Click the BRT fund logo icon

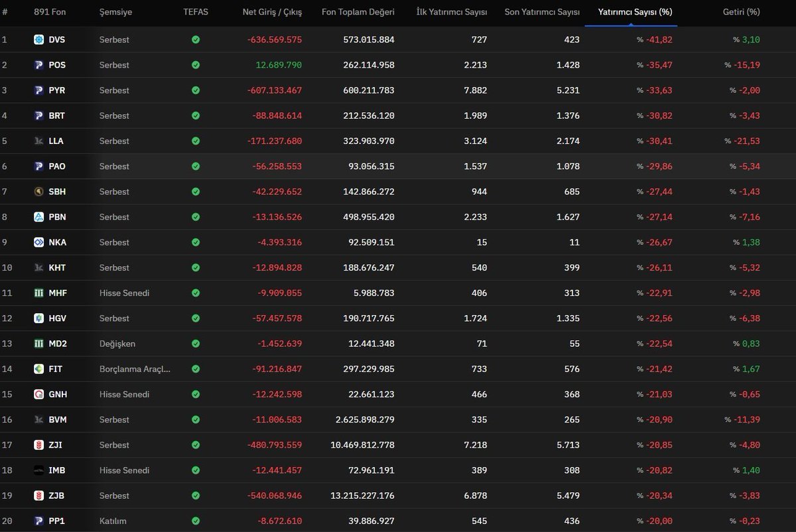point(38,115)
